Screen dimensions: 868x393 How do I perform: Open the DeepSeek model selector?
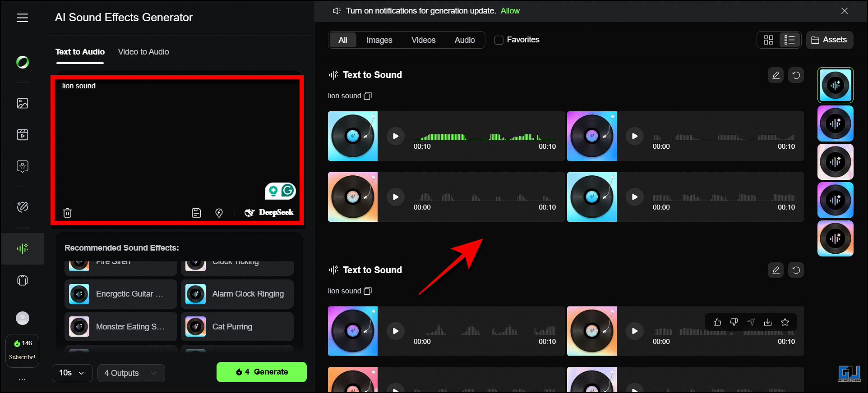(x=269, y=212)
